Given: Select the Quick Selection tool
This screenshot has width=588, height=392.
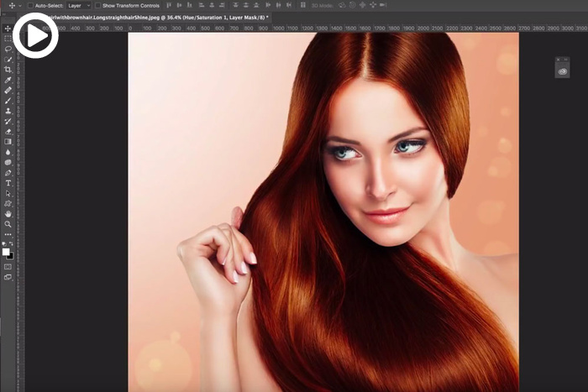Looking at the screenshot, I should click(x=8, y=60).
